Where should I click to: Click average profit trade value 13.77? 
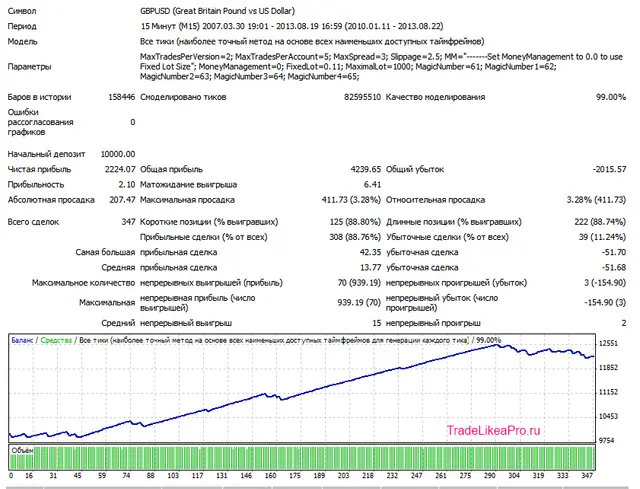[x=370, y=268]
